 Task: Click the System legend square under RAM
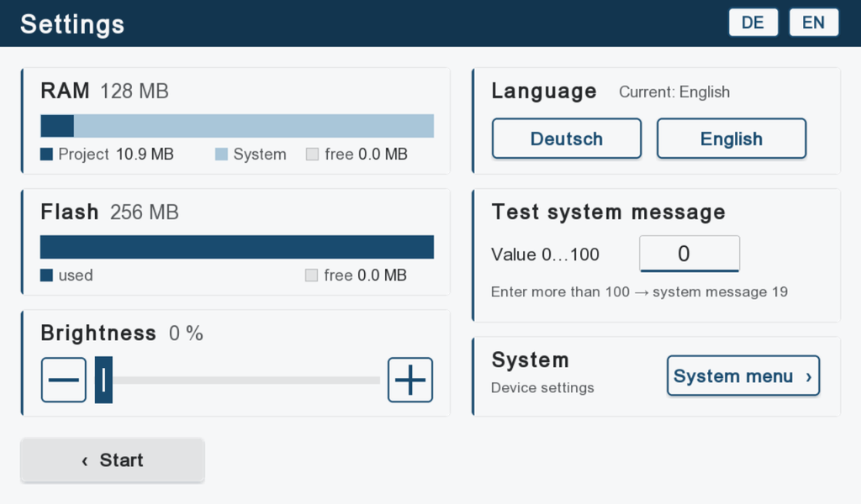221,154
